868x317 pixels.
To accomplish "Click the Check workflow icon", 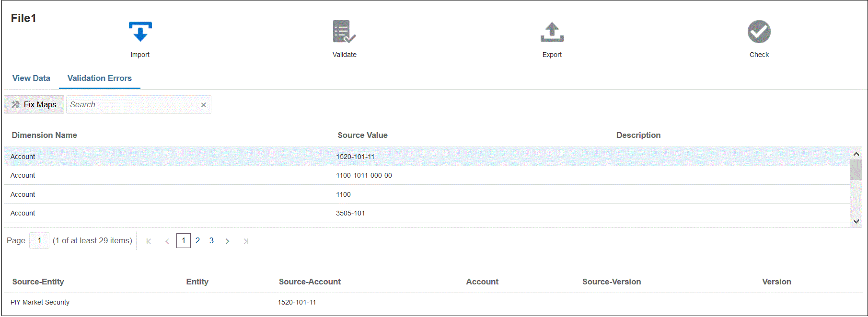I will [759, 32].
